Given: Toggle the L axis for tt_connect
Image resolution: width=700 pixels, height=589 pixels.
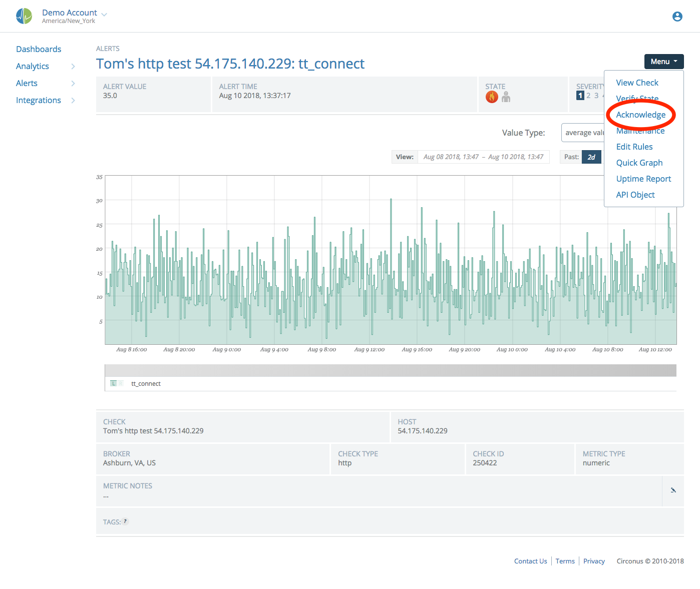Looking at the screenshot, I should coord(114,383).
